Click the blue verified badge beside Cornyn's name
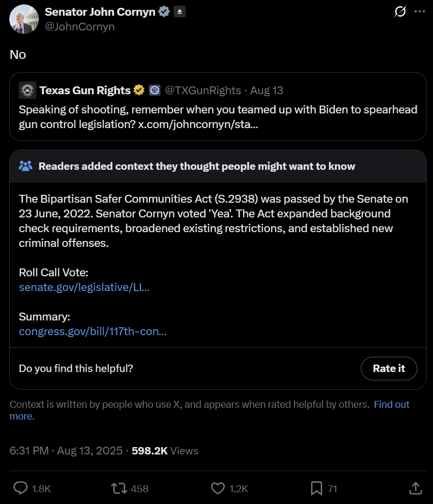Viewport: 433px width, 504px height. point(164,12)
